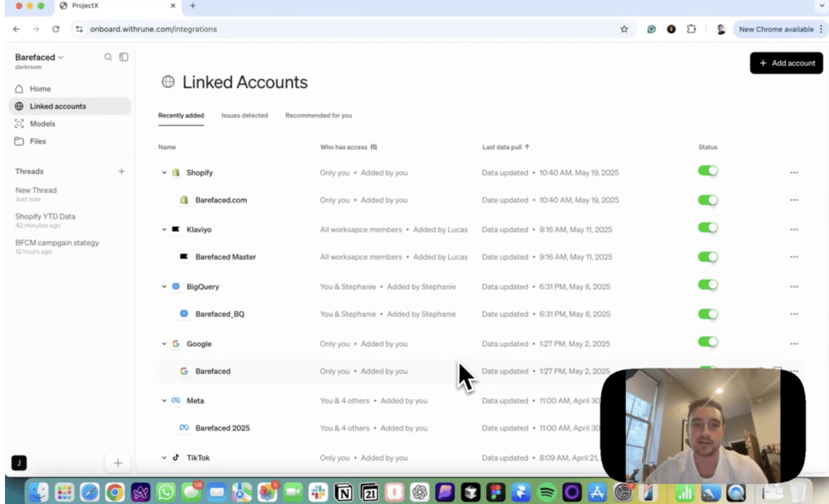Toggle Barefaced Master status switch

point(708,258)
